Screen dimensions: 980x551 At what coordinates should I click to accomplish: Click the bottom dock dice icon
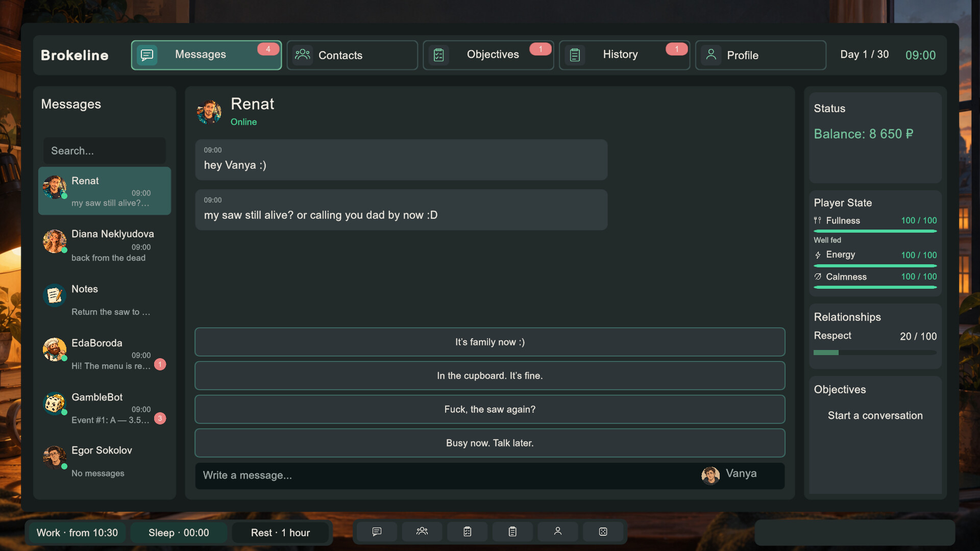pos(603,532)
